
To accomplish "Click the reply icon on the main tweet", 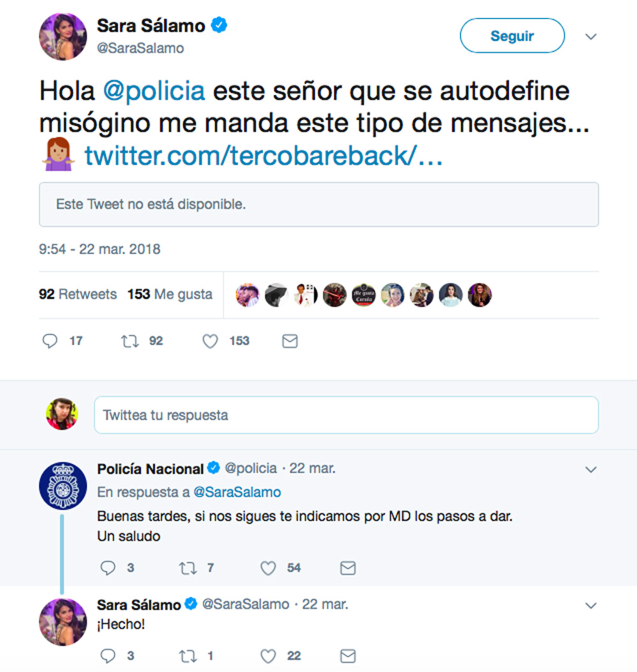I will [50, 341].
